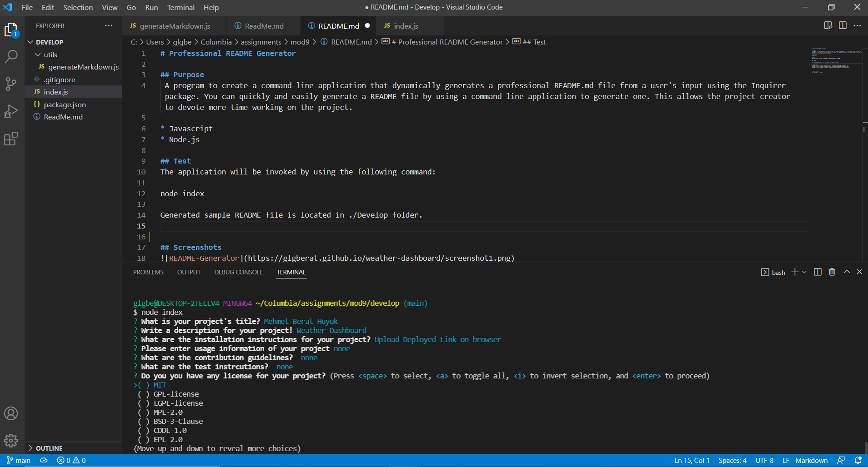The image size is (868, 467).
Task: Open the Terminal menu
Action: point(181,7)
